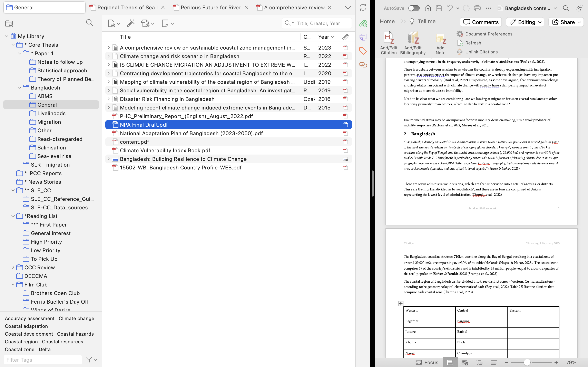The width and height of the screenshot is (588, 367).
Task: Expand the Disaster Risk Financing item
Action: (109, 99)
